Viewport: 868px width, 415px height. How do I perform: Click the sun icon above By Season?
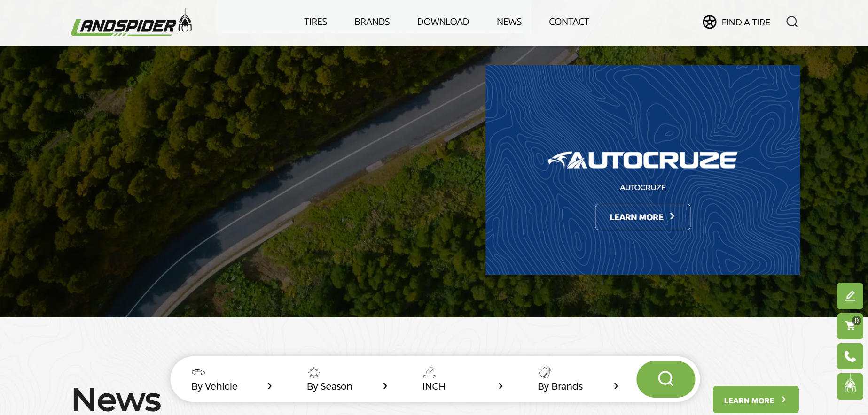(x=313, y=372)
